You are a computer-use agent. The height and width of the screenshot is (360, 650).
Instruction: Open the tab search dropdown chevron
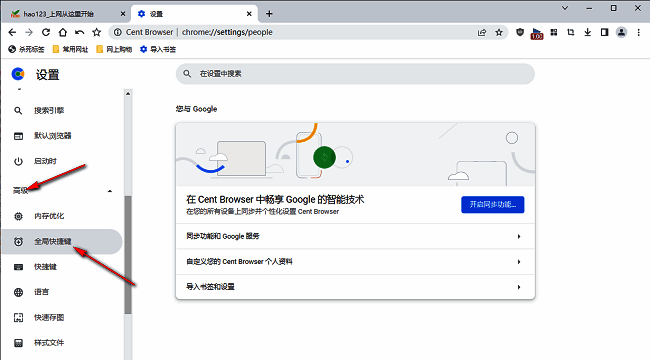coord(565,8)
